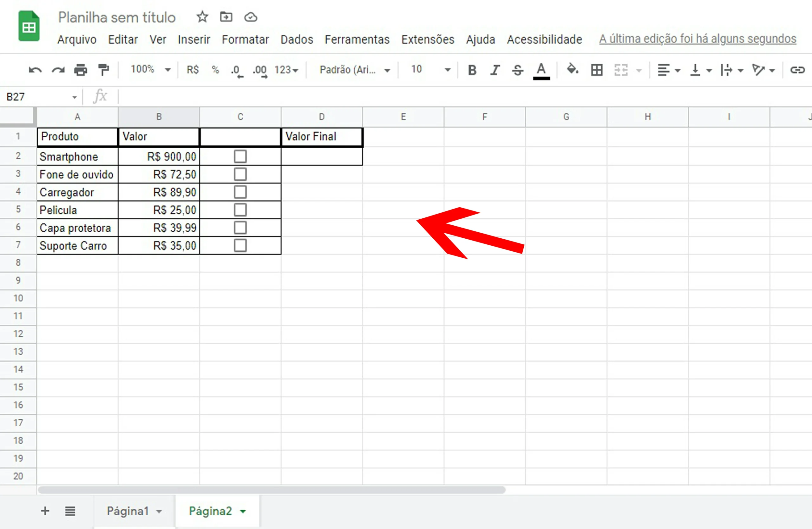Format as percent
The height and width of the screenshot is (529, 812).
[x=215, y=70]
